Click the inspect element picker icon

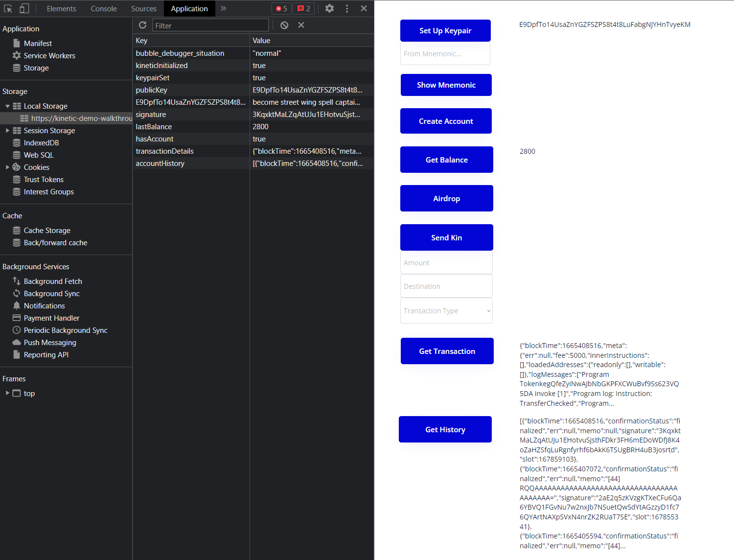click(x=8, y=8)
